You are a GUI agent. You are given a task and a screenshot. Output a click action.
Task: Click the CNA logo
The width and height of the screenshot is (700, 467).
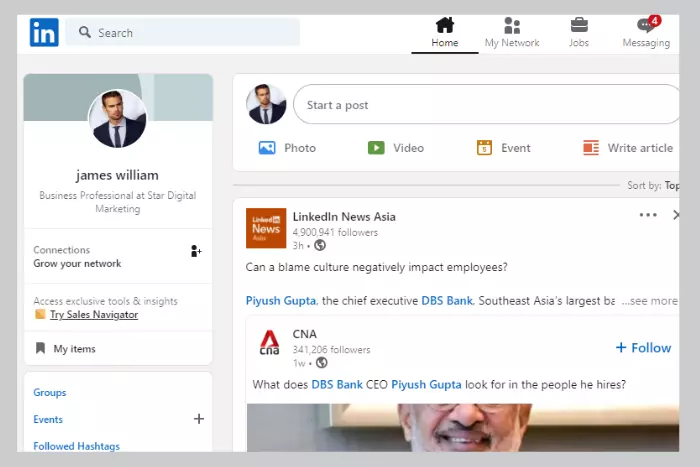click(x=270, y=343)
